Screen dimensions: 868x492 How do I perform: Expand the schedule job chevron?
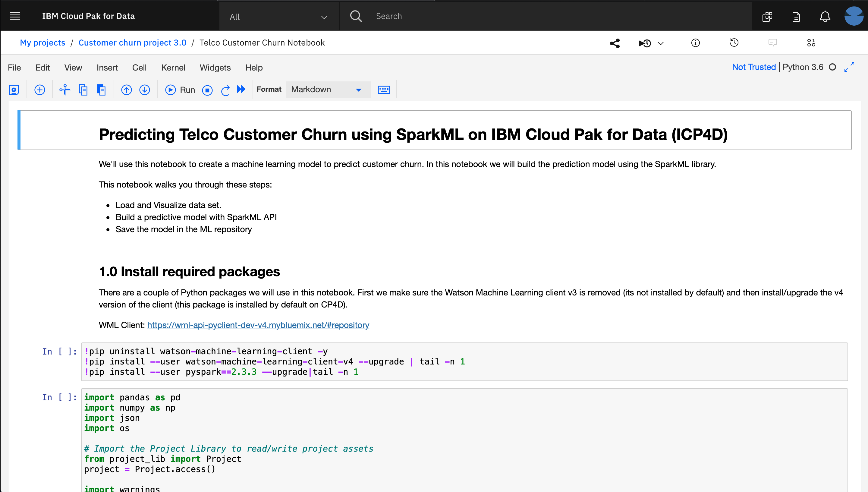click(x=661, y=43)
